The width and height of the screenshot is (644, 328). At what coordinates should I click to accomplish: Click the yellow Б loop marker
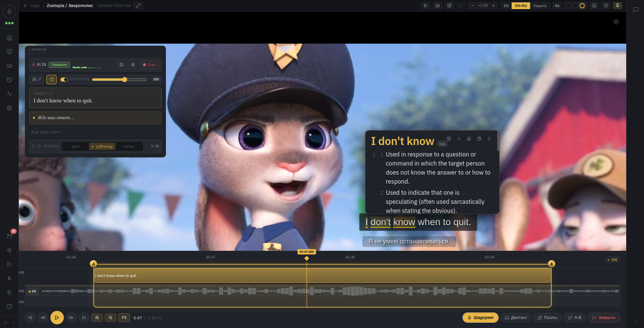(551, 264)
